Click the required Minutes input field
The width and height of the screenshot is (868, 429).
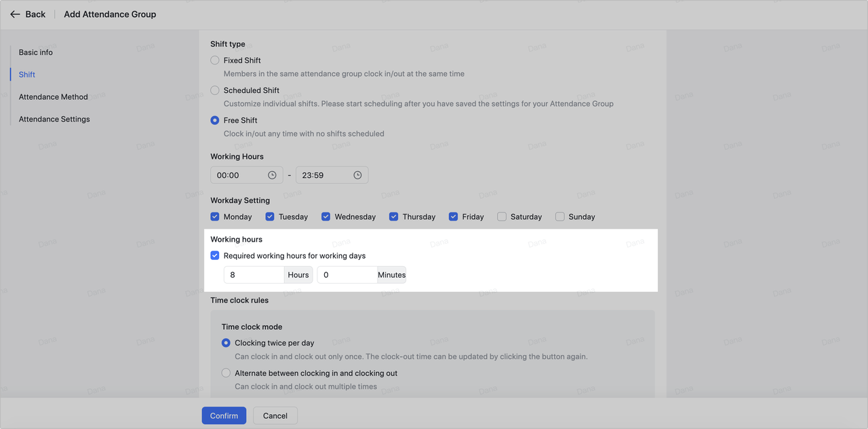coord(347,275)
